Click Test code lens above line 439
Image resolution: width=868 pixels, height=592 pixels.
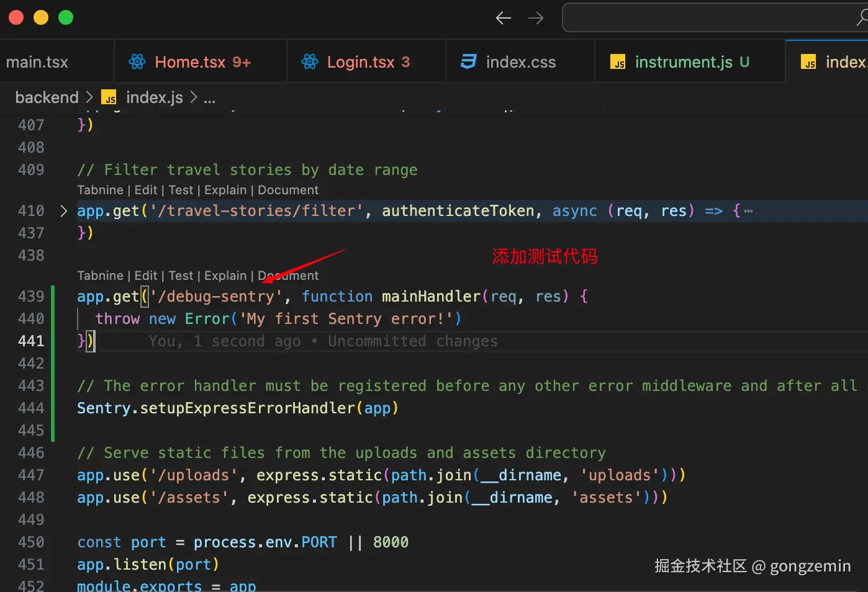coord(181,276)
